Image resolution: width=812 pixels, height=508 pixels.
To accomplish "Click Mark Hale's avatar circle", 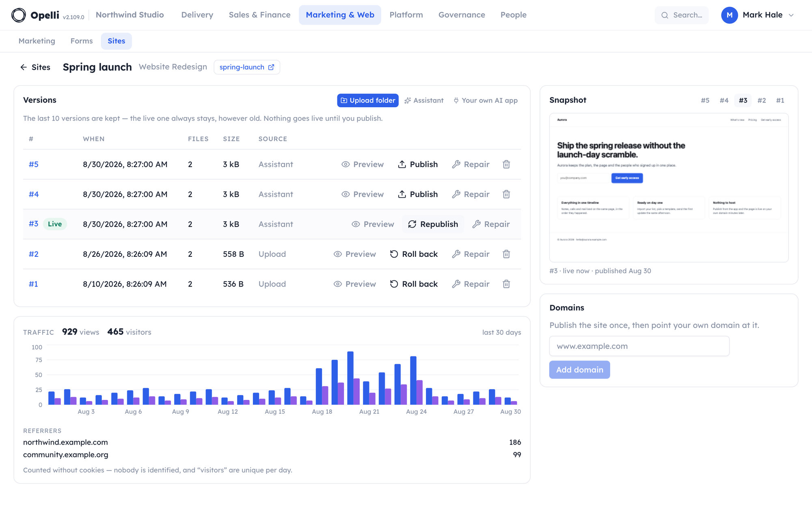I will [x=729, y=15].
